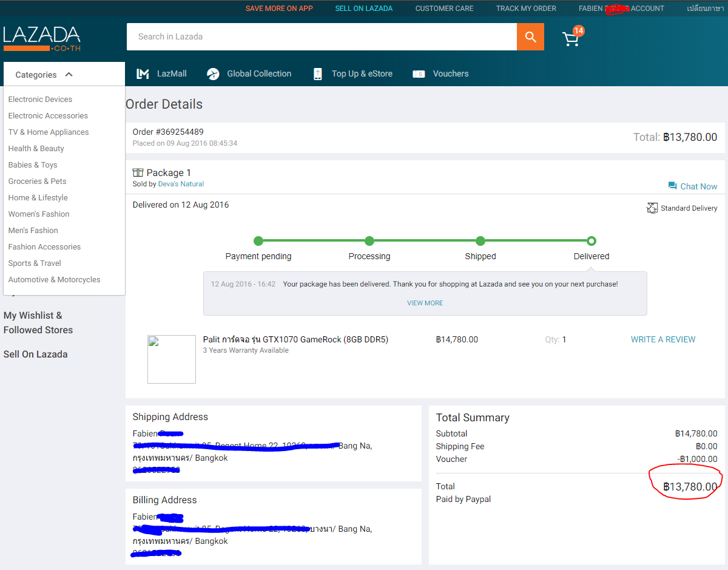
Task: Open the shopping cart icon
Action: tap(571, 39)
